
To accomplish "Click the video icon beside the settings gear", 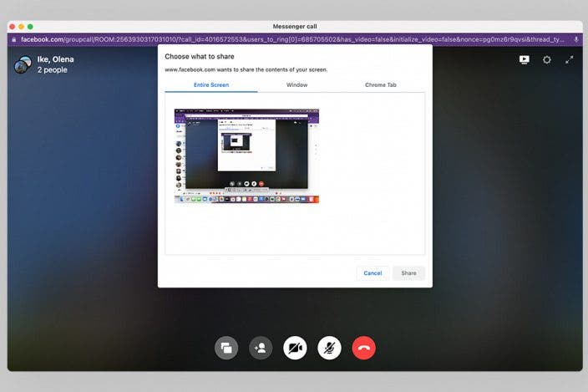I will 524,60.
